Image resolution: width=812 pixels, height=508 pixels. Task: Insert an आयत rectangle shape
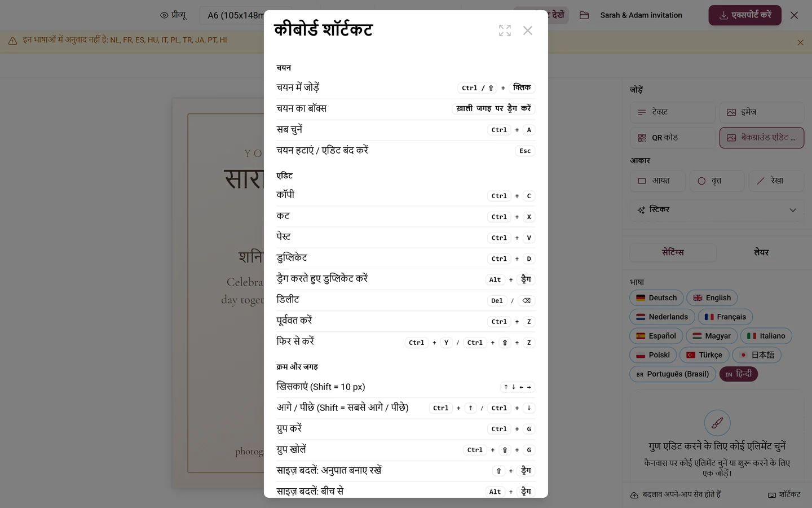click(x=657, y=181)
